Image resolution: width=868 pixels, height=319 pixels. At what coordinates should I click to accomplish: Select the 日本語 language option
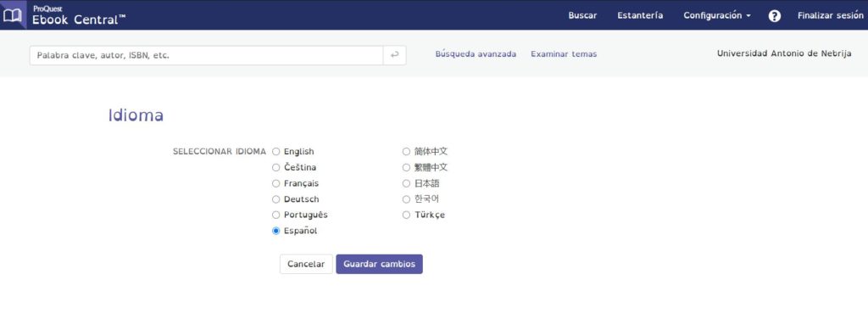tap(406, 183)
